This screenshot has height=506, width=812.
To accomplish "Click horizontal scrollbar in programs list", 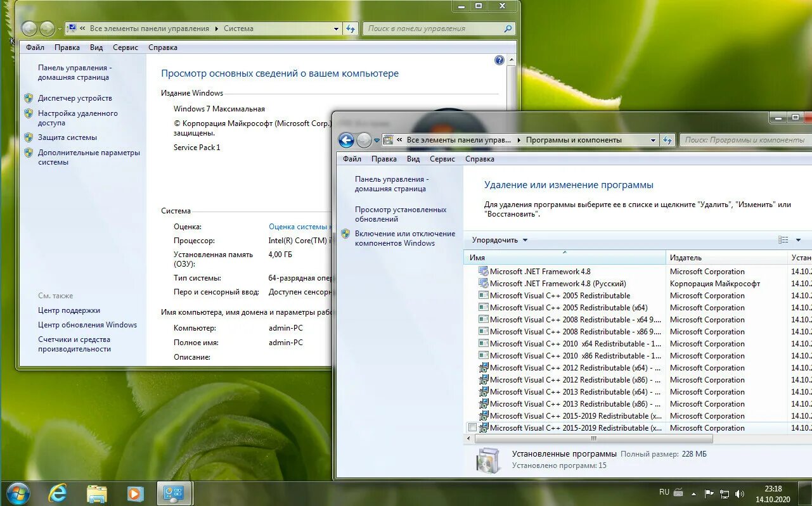I will point(593,438).
